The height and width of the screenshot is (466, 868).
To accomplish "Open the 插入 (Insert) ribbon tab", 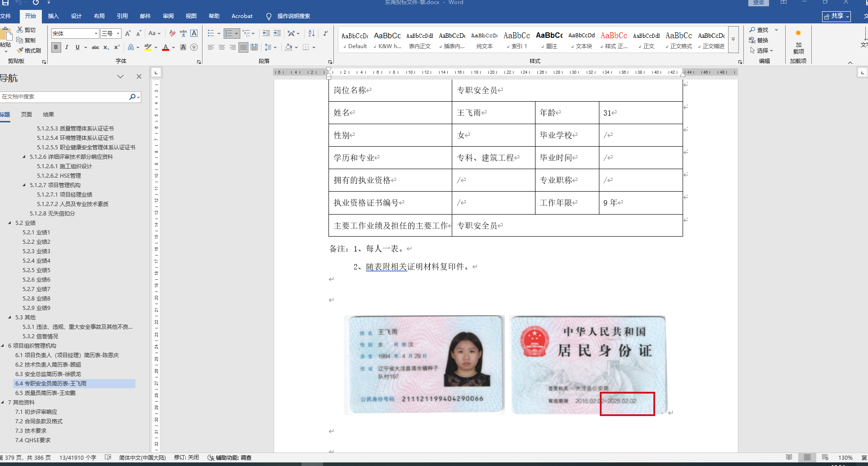I will click(x=53, y=16).
